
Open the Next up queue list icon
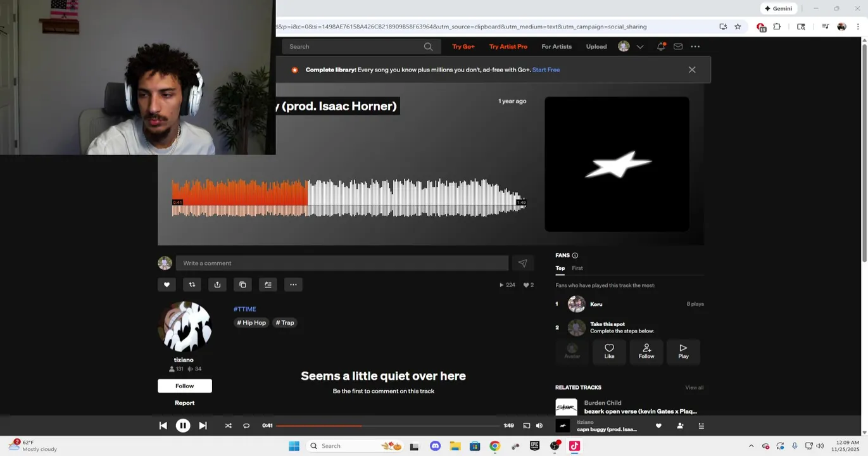point(701,426)
